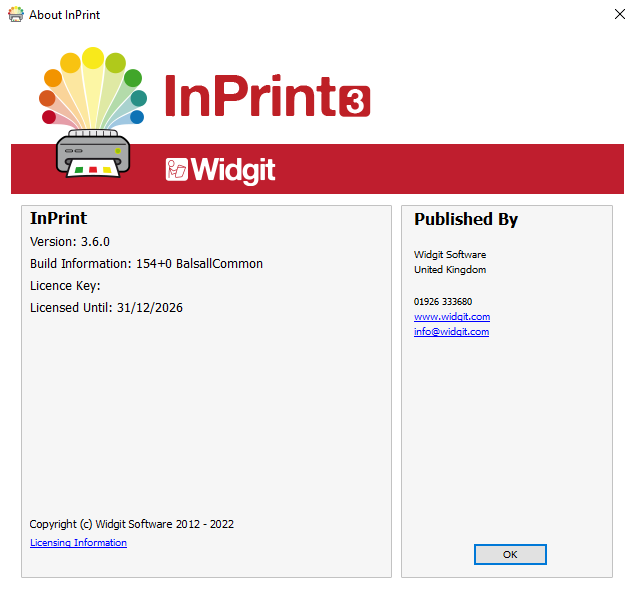Click the OK button

pos(510,554)
